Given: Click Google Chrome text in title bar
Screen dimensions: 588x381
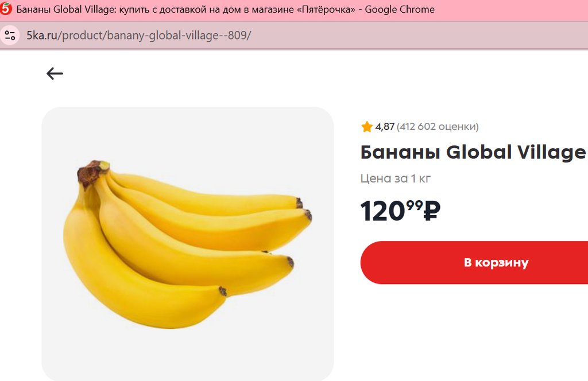Looking at the screenshot, I should point(400,9).
